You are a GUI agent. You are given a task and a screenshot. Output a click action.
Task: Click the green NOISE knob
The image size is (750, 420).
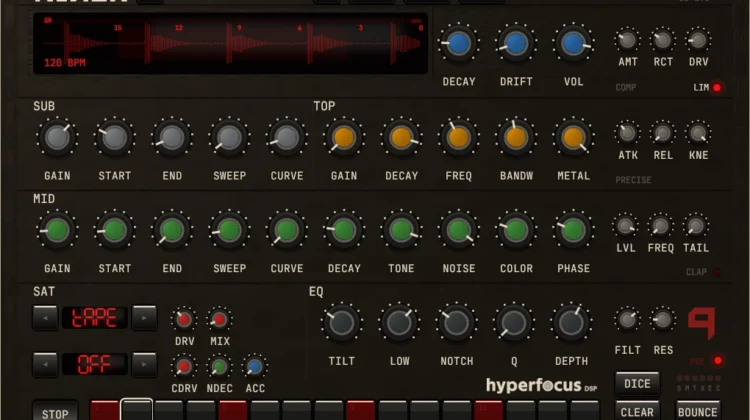[x=458, y=230]
